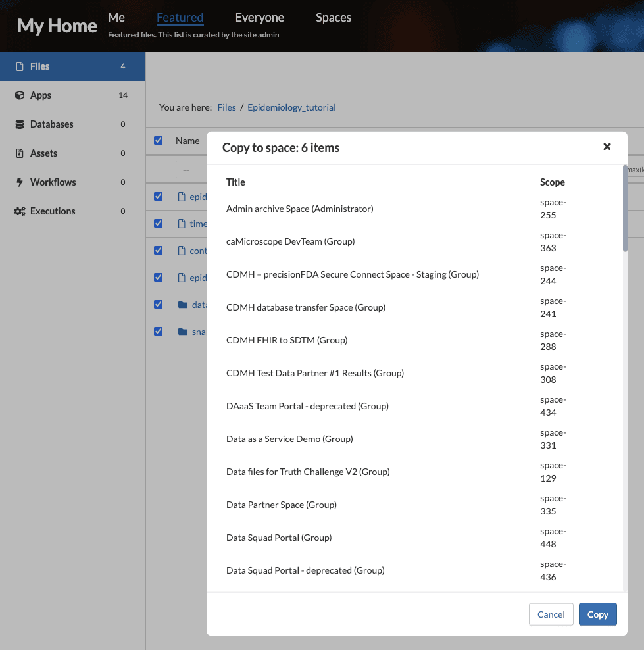Open the Spaces tab
The height and width of the screenshot is (650, 644).
[x=333, y=18]
